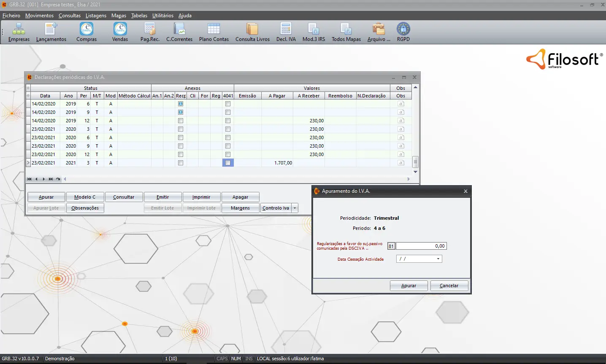Image resolution: width=606 pixels, height=364 pixels.
Task: Open the Movimentos menu
Action: [39, 16]
